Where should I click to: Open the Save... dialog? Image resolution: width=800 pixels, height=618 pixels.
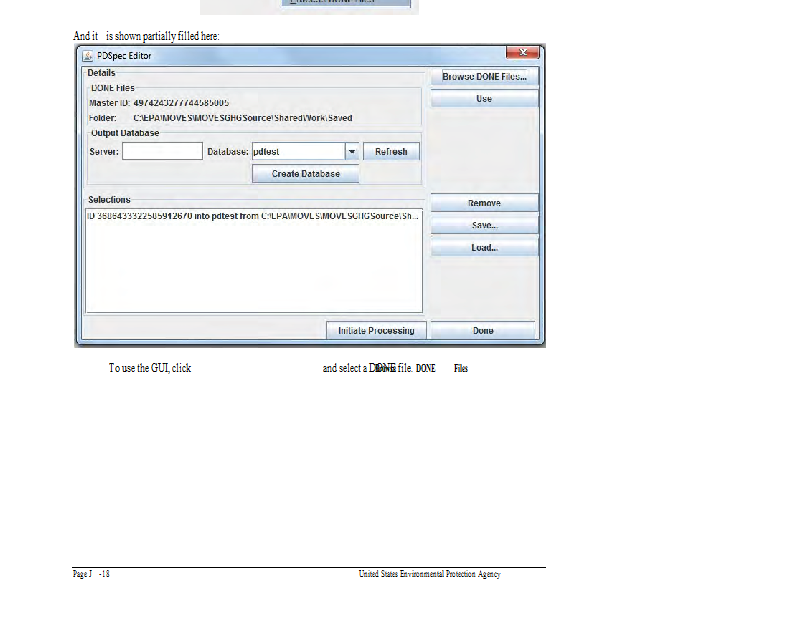pos(484,226)
